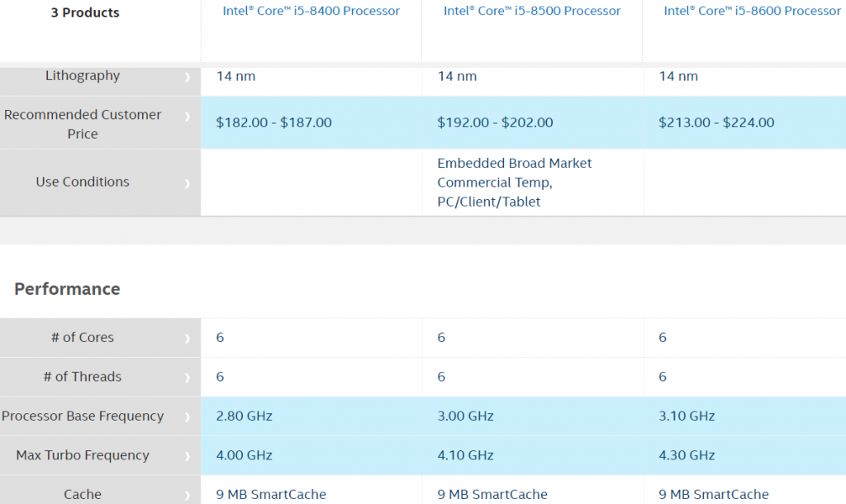The image size is (846, 504).
Task: Open the Intel Core i5-8600 Processor link
Action: coord(752,11)
